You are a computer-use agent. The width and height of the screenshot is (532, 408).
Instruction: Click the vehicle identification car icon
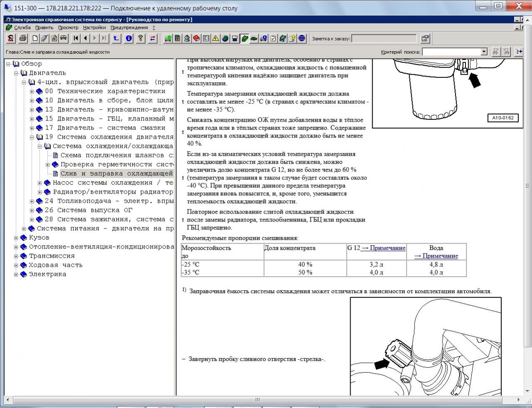tap(64, 39)
